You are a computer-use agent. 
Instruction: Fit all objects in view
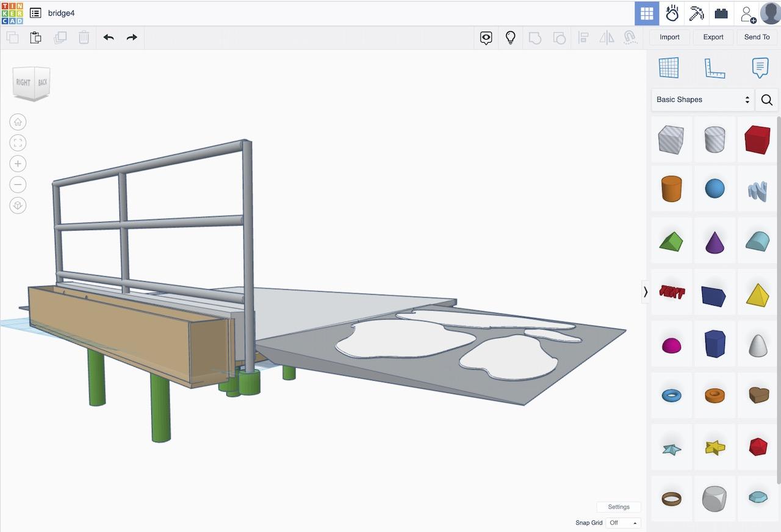18,143
